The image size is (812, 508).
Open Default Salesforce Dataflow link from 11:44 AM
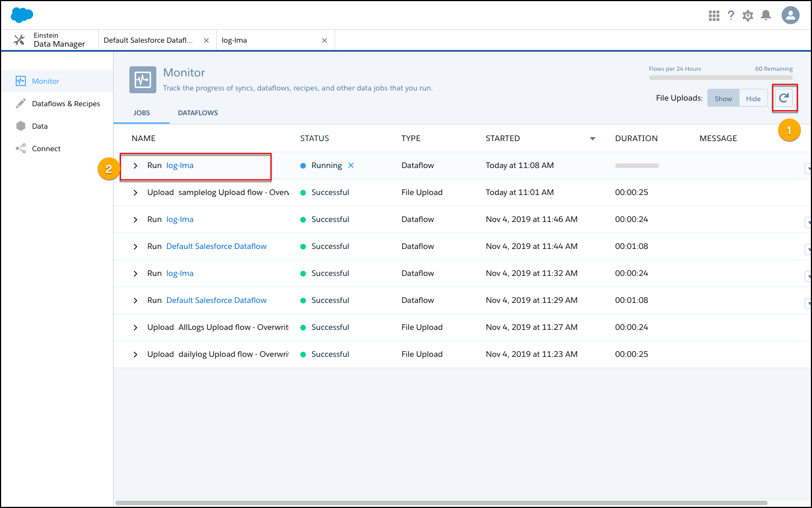click(x=216, y=246)
